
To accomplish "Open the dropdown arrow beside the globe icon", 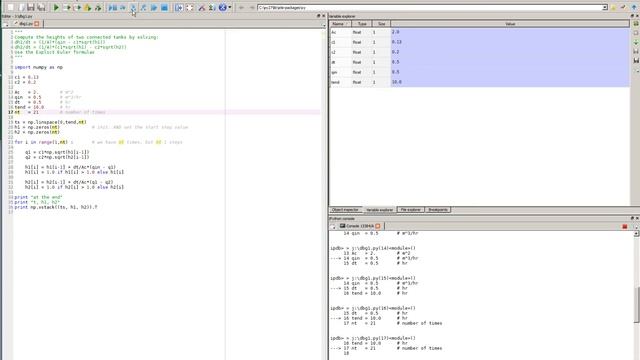I will [x=230, y=7].
